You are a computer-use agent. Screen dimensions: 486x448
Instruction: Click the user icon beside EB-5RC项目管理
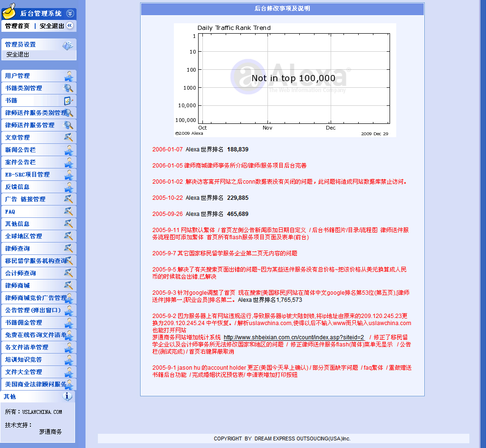pyautogui.click(x=69, y=175)
